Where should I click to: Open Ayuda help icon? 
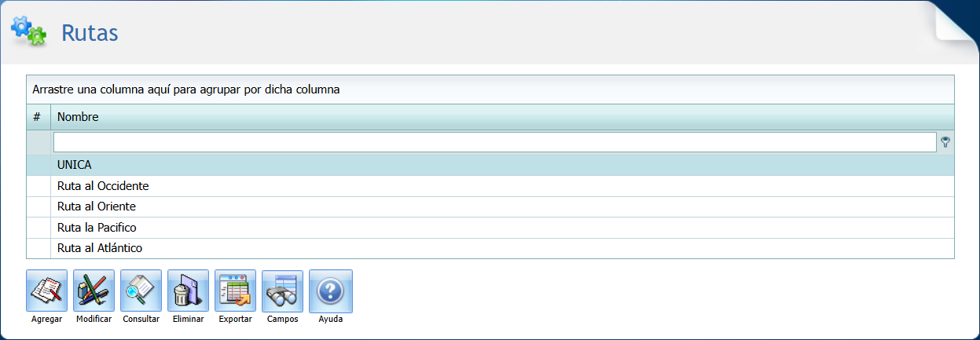click(x=330, y=291)
